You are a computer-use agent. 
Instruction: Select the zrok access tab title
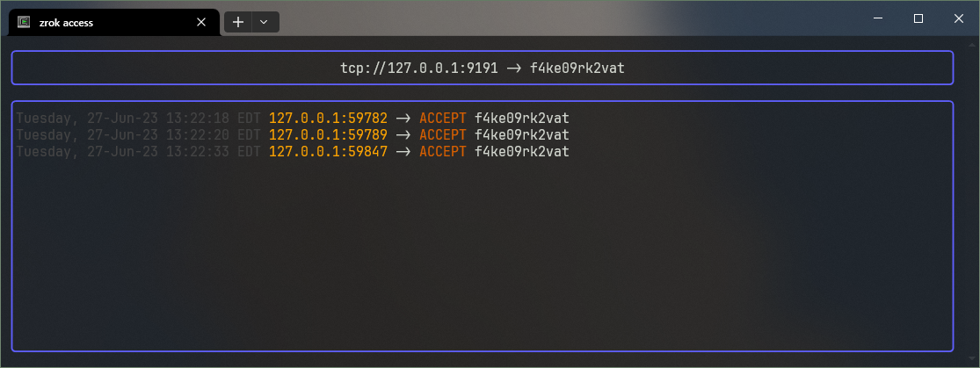[x=66, y=23]
